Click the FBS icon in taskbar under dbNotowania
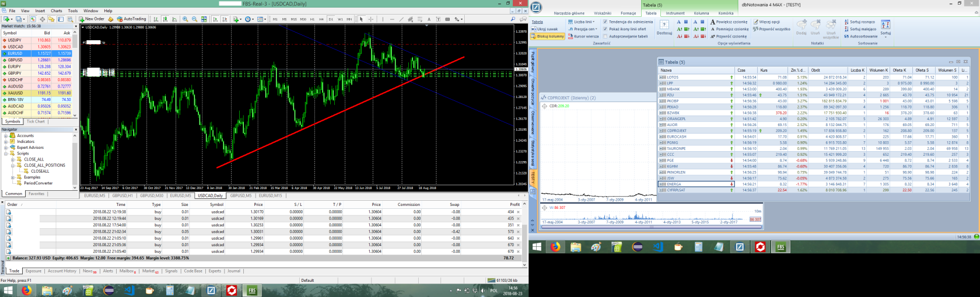Screen dimensions: 980x297 (x=780, y=247)
